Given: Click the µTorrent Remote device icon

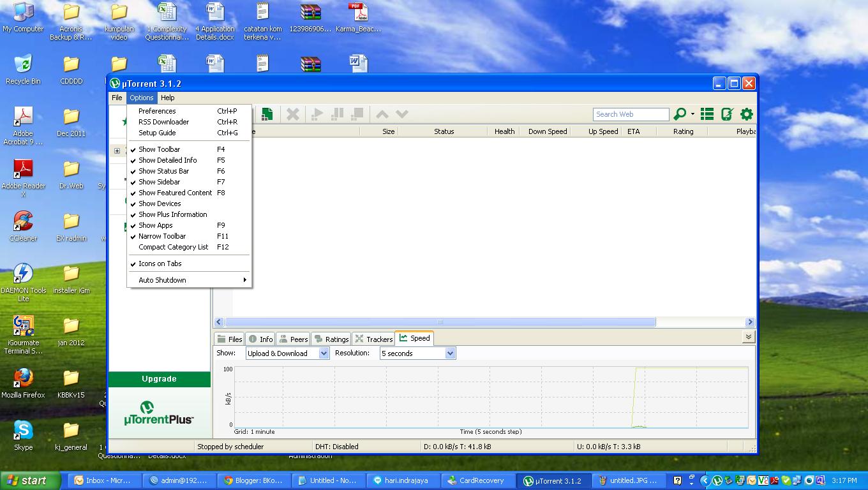Looking at the screenshot, I should (727, 114).
